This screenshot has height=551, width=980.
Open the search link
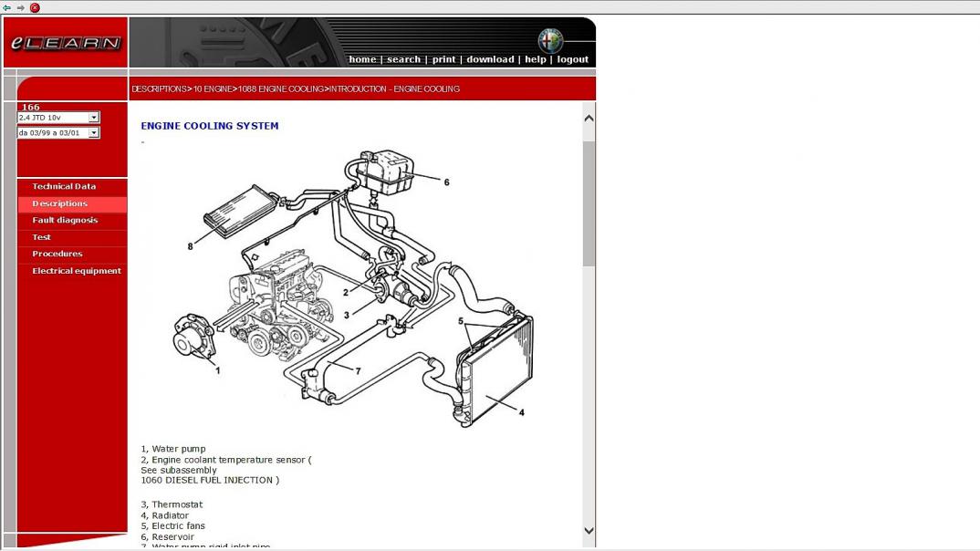pyautogui.click(x=403, y=59)
